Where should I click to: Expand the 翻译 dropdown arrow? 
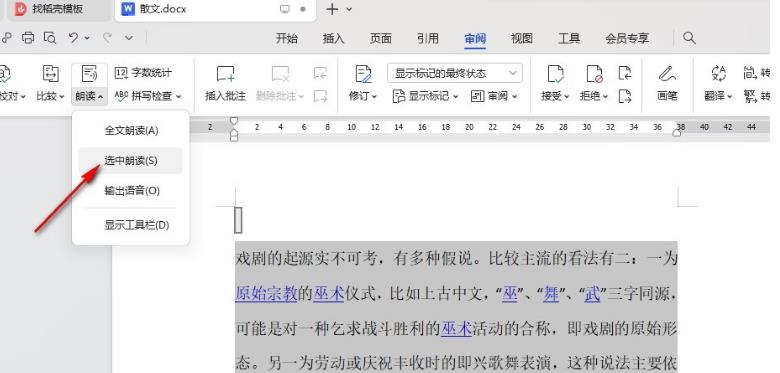point(730,96)
